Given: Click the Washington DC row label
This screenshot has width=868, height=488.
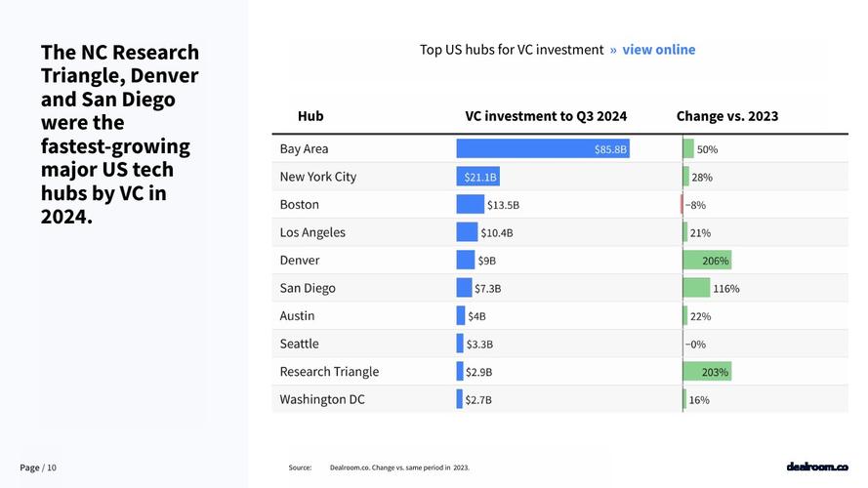Looking at the screenshot, I should click(x=322, y=399).
